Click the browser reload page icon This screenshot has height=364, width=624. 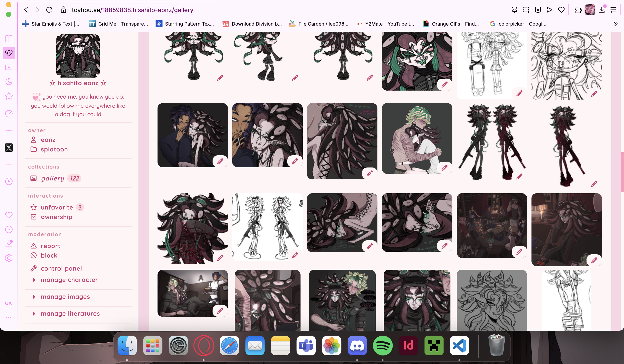(x=49, y=10)
